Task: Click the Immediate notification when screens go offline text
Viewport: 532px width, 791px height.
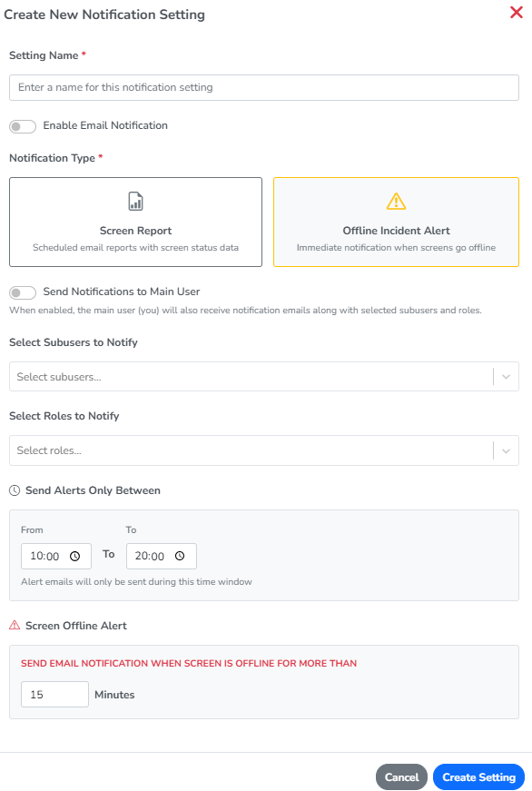Action: click(x=396, y=248)
